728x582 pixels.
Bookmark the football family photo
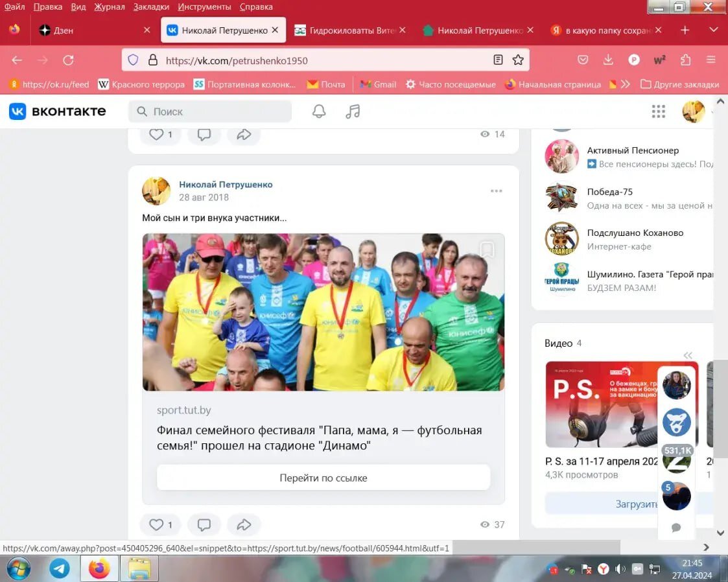coord(487,250)
